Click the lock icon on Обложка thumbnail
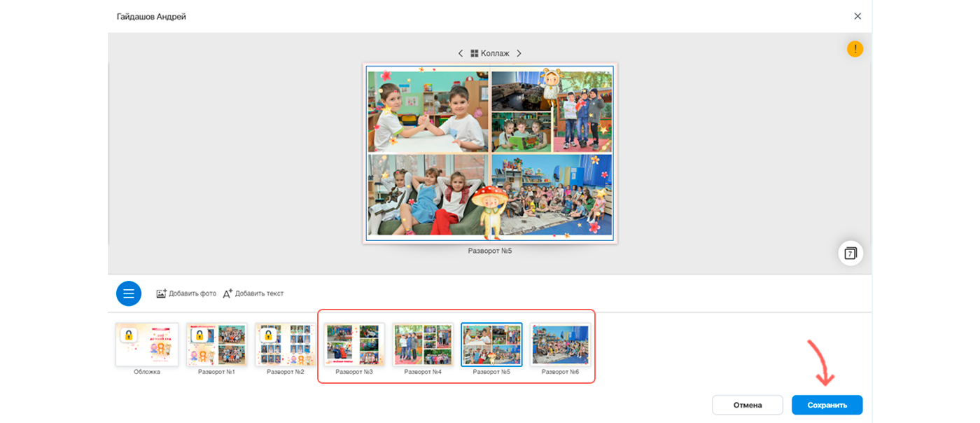The image size is (980, 423). [x=128, y=335]
